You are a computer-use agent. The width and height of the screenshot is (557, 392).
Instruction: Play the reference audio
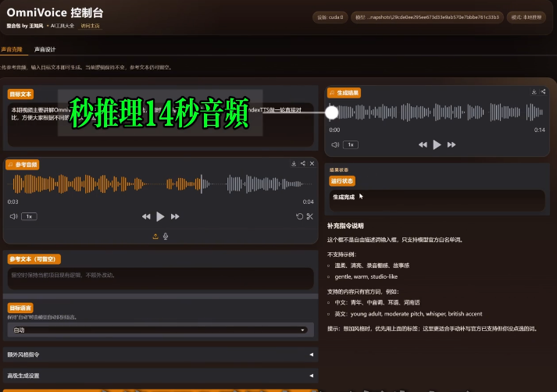point(160,216)
